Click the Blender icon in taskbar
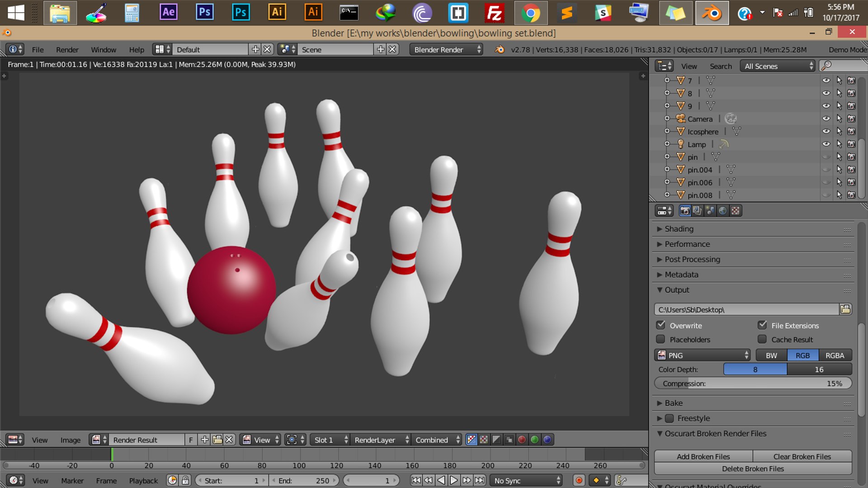 pyautogui.click(x=712, y=13)
